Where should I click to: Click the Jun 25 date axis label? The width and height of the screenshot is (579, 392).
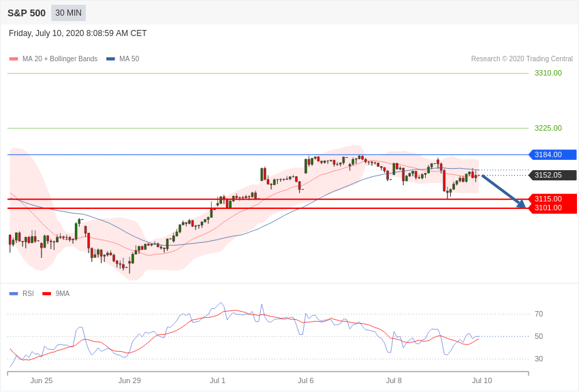click(42, 380)
